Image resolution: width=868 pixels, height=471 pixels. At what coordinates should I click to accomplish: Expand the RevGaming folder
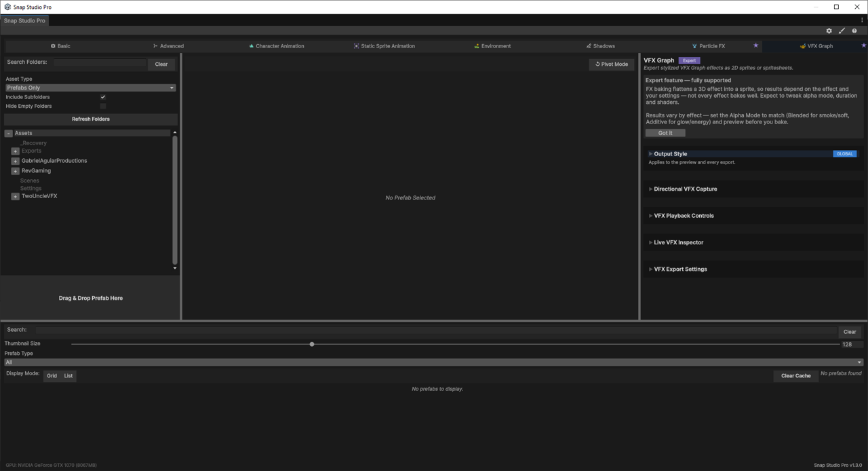(x=15, y=171)
